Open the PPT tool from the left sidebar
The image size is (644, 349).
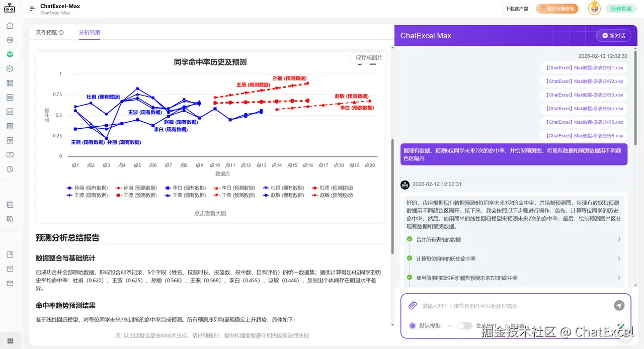coord(11,68)
